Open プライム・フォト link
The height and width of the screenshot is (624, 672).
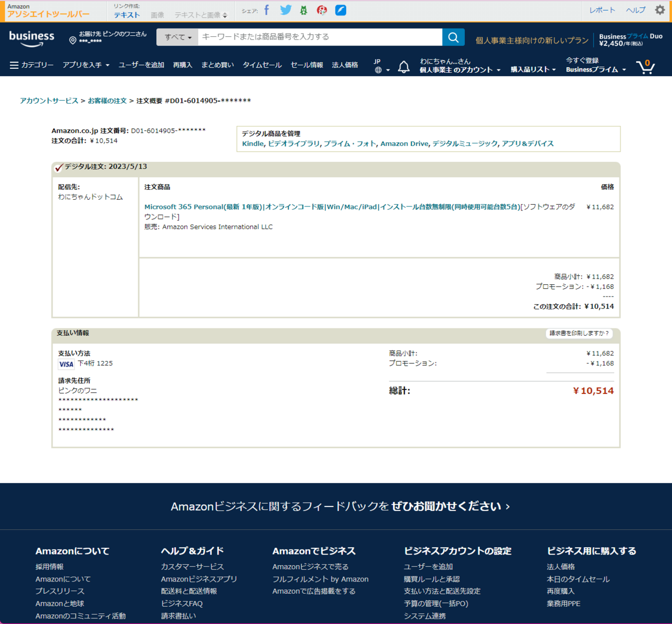(350, 144)
